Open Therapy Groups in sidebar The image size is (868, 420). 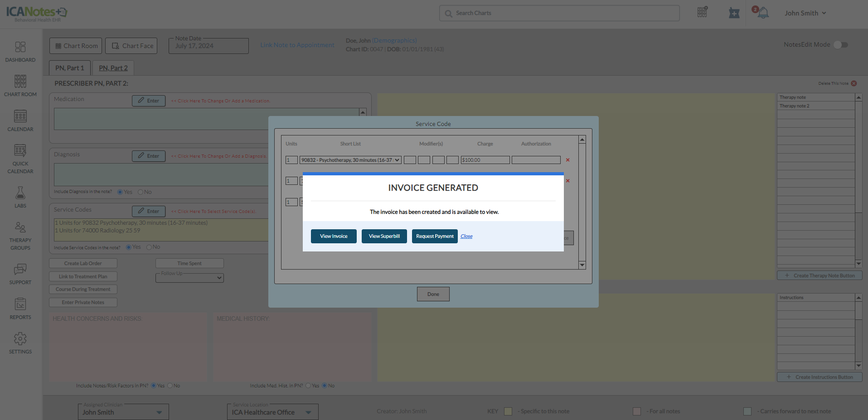[20, 236]
